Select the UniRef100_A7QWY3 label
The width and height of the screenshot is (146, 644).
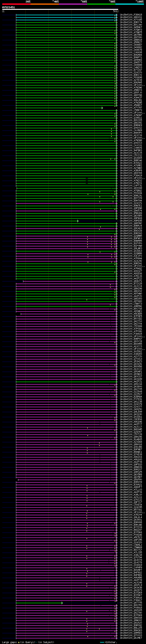click(x=131, y=30)
